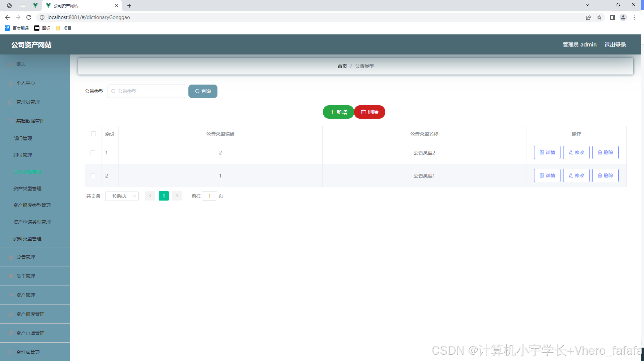Open 部门管理 in the sidebar
644x361 pixels.
tap(23, 138)
